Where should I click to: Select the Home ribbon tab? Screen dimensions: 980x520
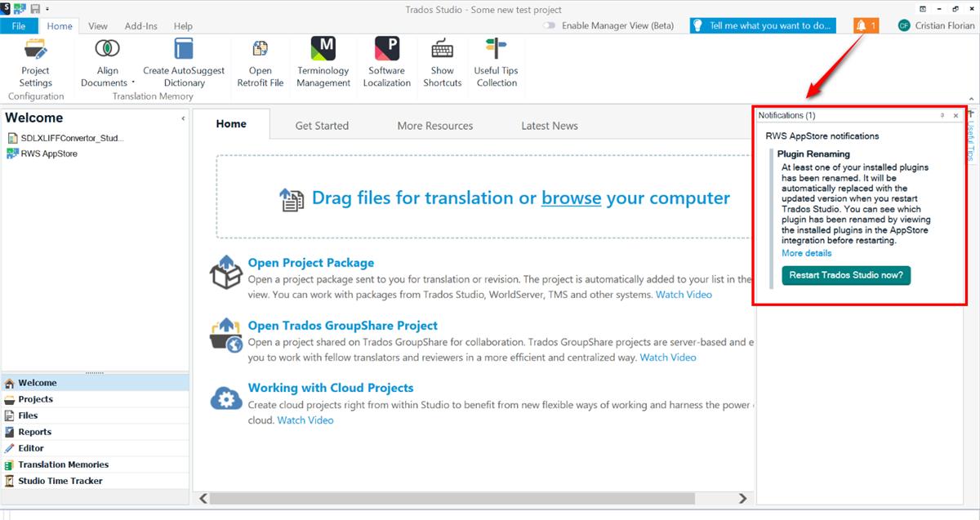pos(60,26)
